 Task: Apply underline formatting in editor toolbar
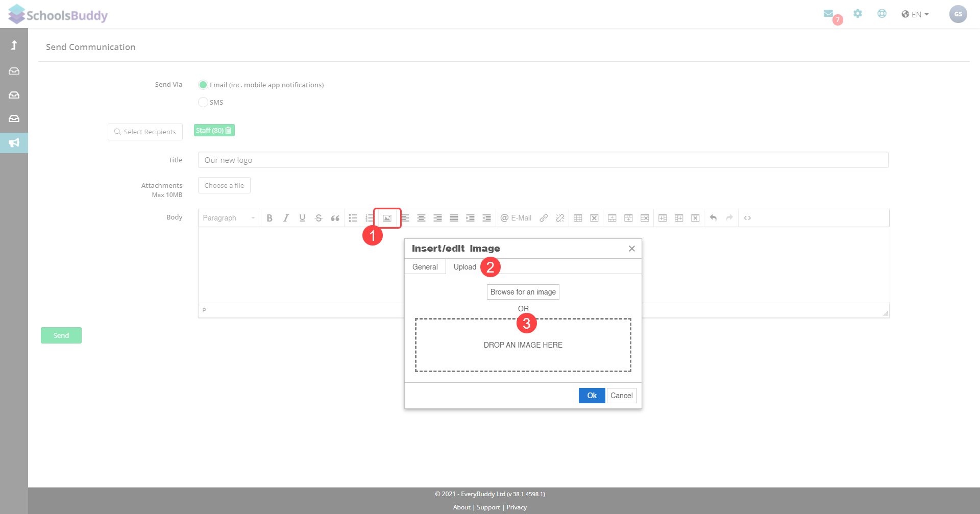(x=302, y=218)
